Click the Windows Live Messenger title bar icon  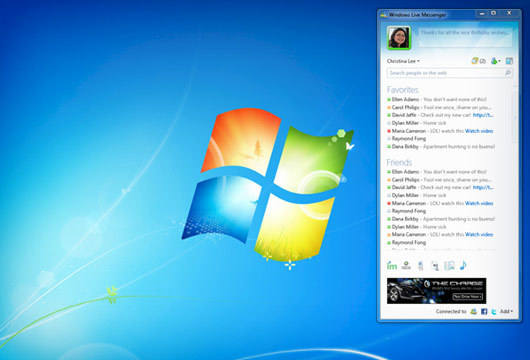[383, 15]
